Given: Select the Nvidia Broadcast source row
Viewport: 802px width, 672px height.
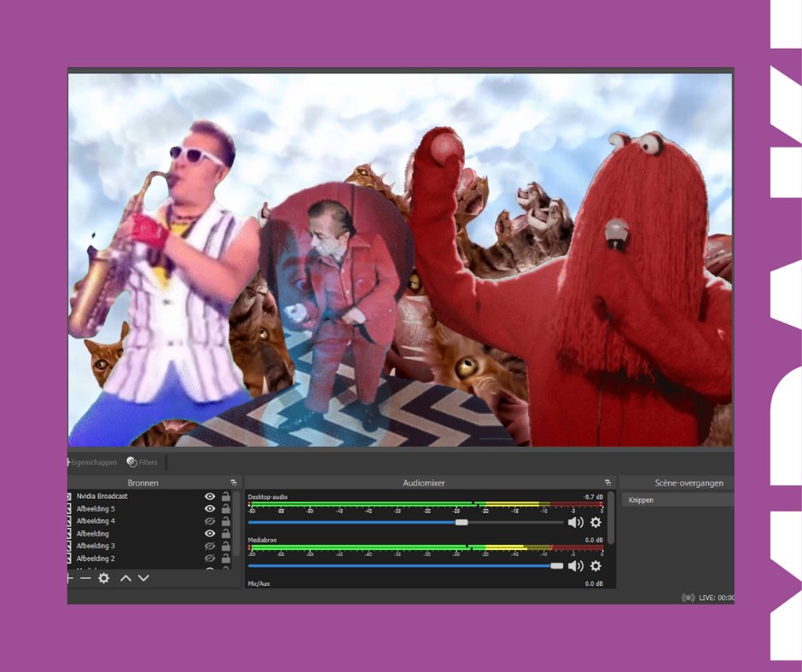Looking at the screenshot, I should tap(149, 496).
